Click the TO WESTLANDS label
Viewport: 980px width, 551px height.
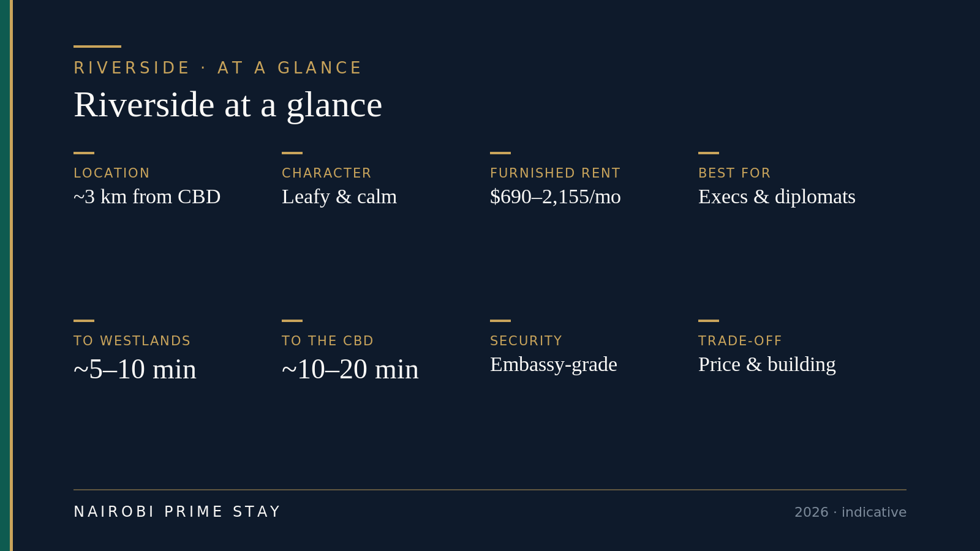(132, 341)
